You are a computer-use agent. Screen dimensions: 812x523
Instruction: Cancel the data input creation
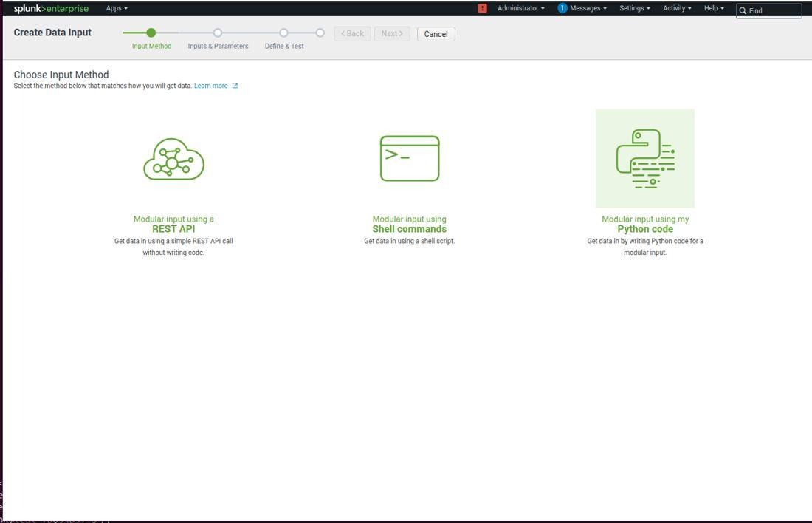(x=436, y=34)
